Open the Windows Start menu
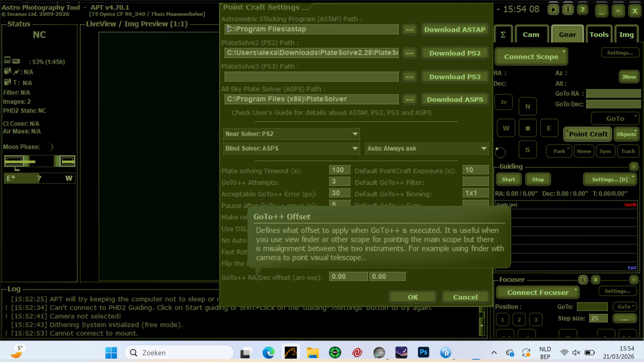644x362 pixels. (x=111, y=352)
